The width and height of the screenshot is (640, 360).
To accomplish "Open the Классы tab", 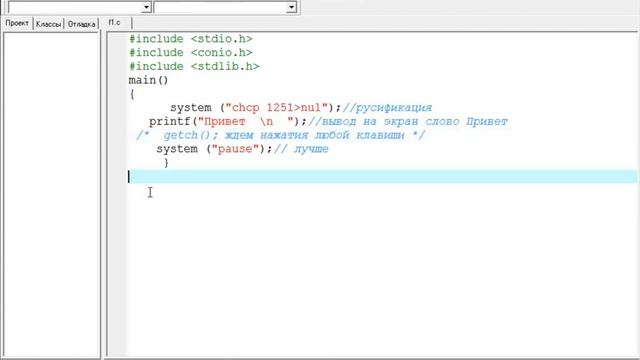I will coord(48,24).
